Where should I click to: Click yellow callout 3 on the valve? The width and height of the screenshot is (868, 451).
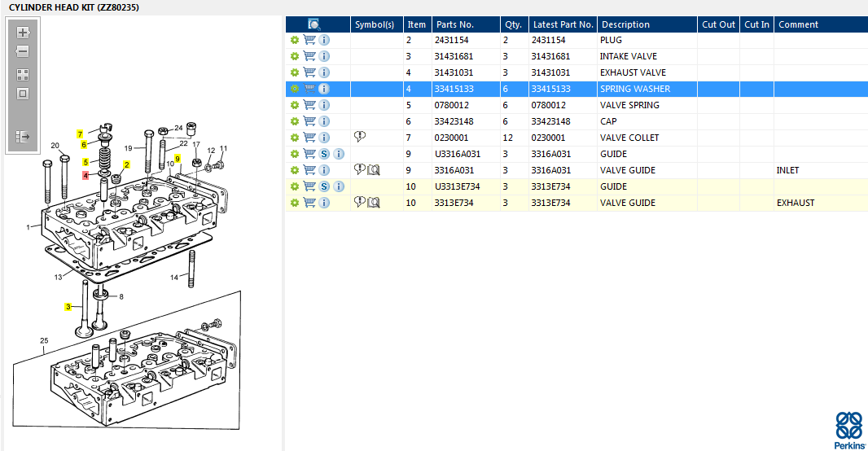click(x=68, y=307)
